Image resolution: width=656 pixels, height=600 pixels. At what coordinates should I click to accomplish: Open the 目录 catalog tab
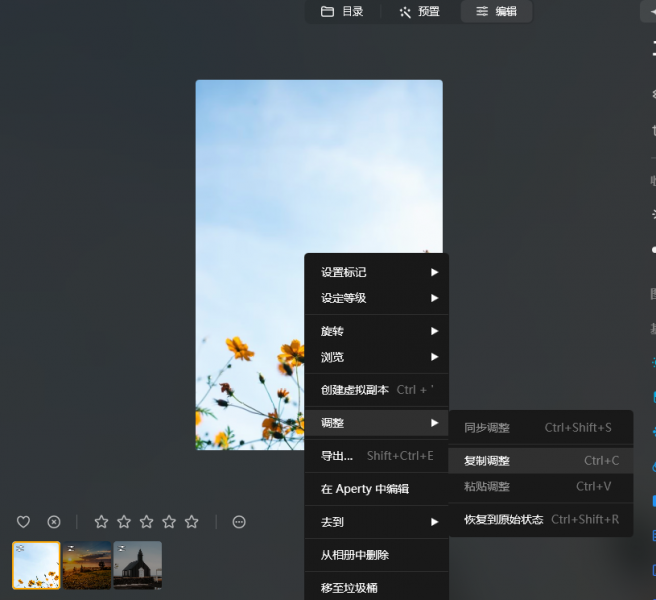342,11
